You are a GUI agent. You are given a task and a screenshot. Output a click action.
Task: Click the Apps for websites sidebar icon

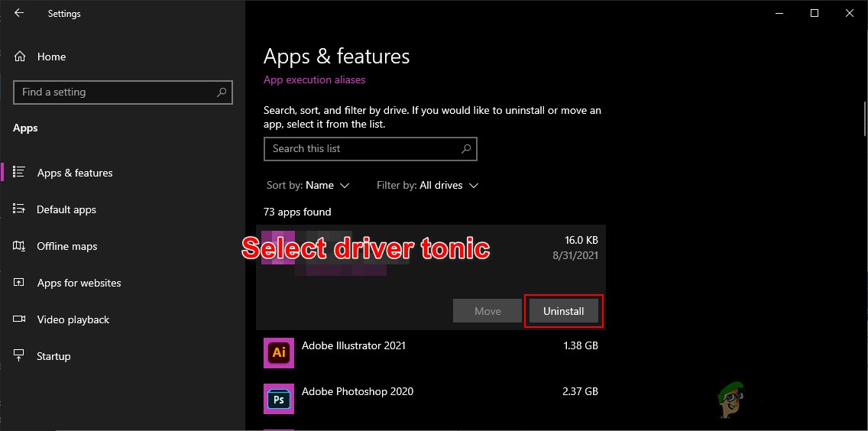click(x=19, y=283)
